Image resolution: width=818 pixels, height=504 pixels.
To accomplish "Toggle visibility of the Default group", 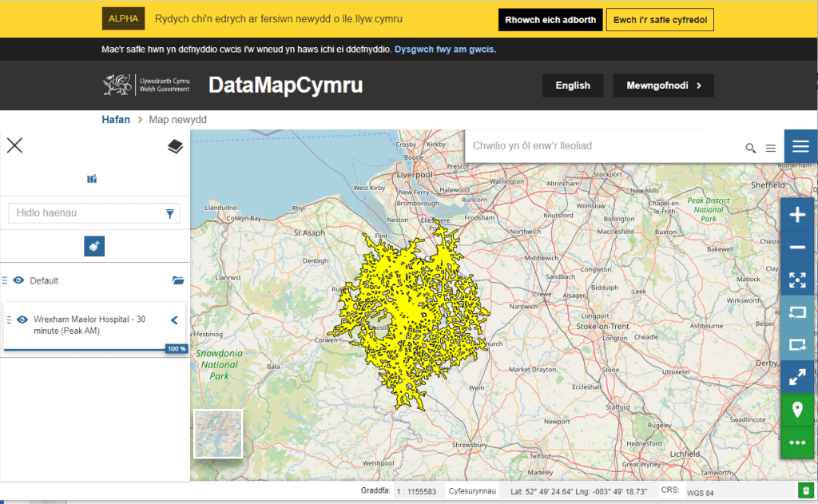I will [18, 280].
